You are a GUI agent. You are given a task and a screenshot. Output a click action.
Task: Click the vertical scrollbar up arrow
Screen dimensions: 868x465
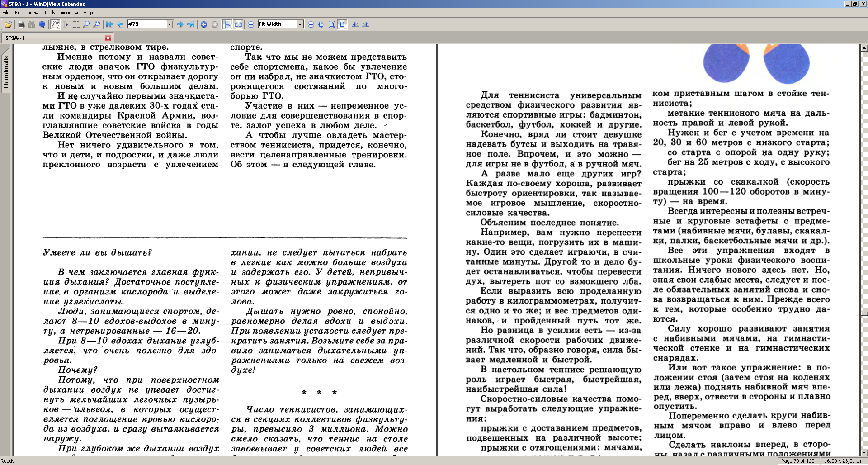(864, 47)
